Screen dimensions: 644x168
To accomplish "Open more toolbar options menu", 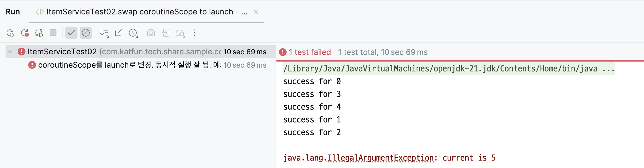I will click(x=194, y=33).
